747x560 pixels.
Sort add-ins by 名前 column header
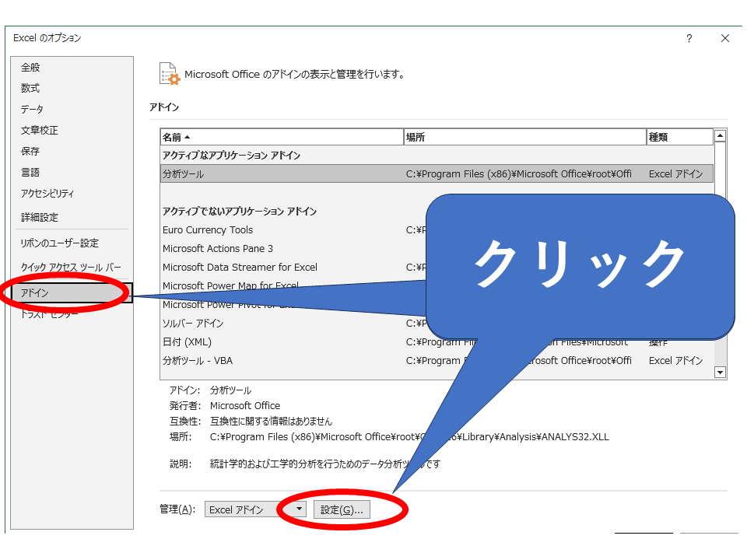tap(282, 137)
